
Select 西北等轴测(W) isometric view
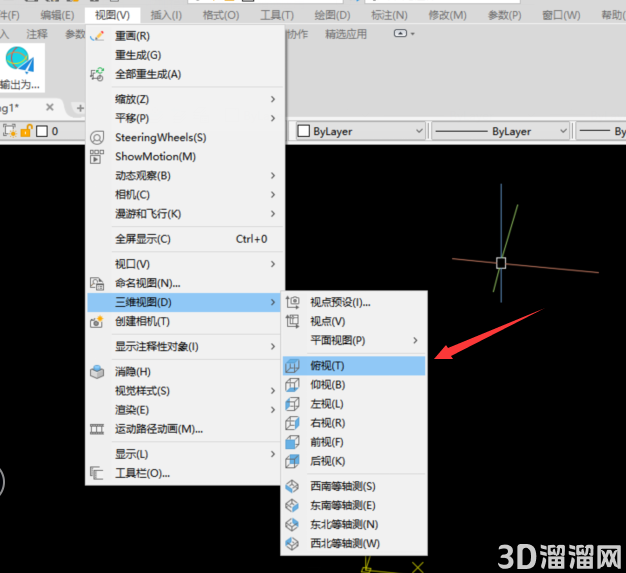354,543
